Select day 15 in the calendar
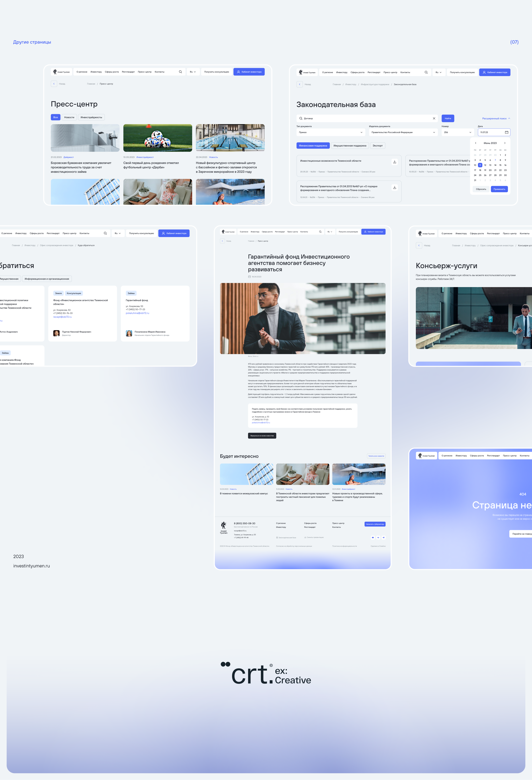Image resolution: width=532 pixels, height=780 pixels. (x=500, y=165)
